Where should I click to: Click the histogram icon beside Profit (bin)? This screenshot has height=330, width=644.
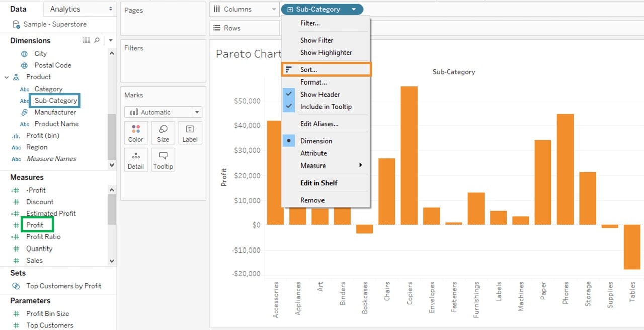(15, 135)
